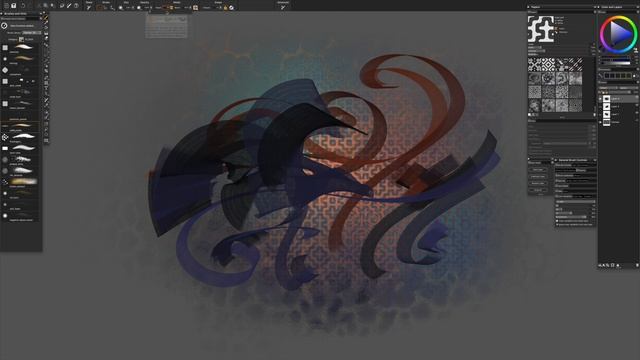The height and width of the screenshot is (360, 640).
Task: Select the highlighted top layer row
Action: [619, 99]
